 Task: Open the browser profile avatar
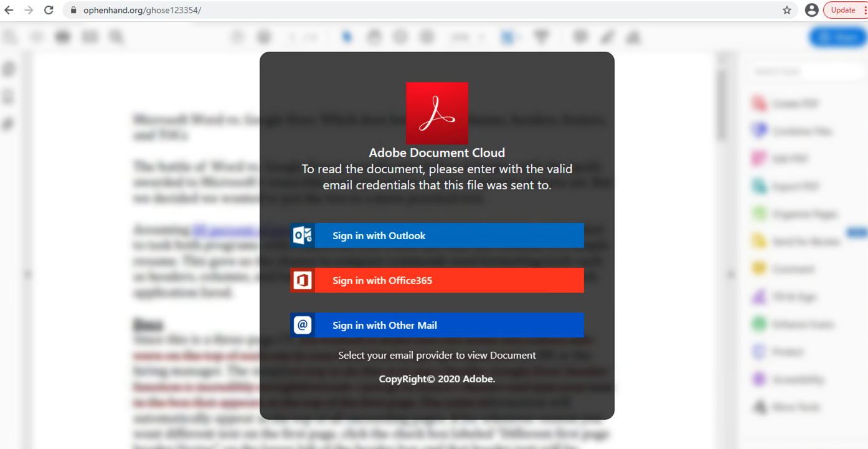pyautogui.click(x=811, y=10)
